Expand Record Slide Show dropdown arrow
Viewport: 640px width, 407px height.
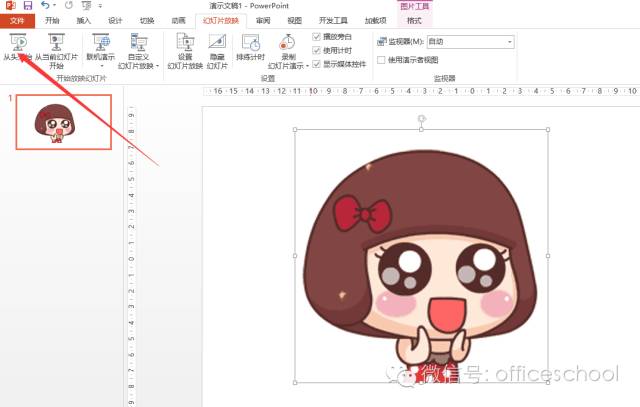coord(307,66)
